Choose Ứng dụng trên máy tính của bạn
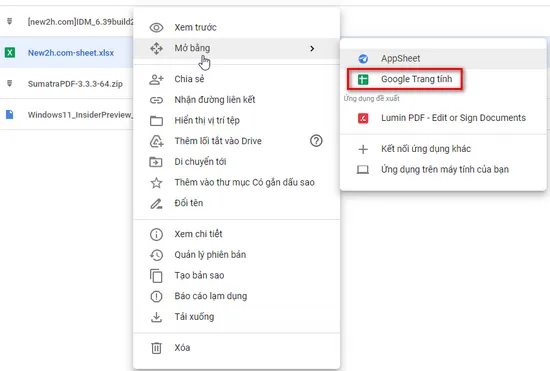The width and height of the screenshot is (550, 371). pyautogui.click(x=443, y=170)
